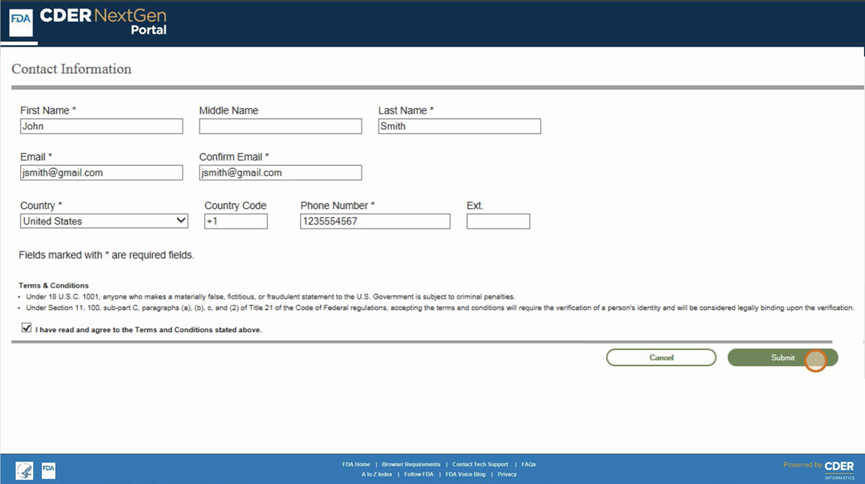865x484 pixels.
Task: Open the Privacy footer link
Action: pos(507,474)
